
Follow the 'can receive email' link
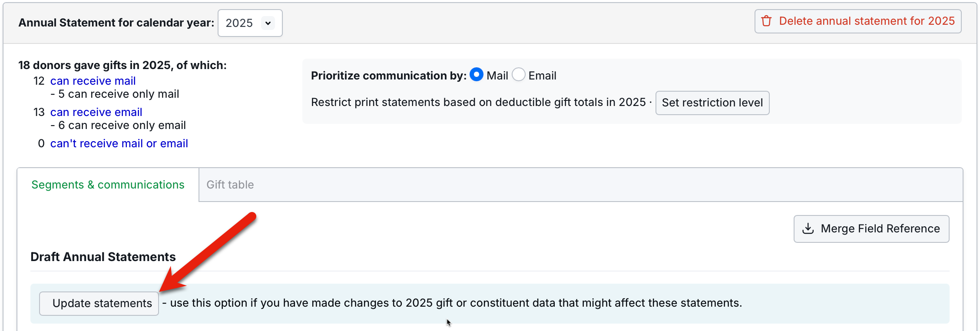pos(96,112)
